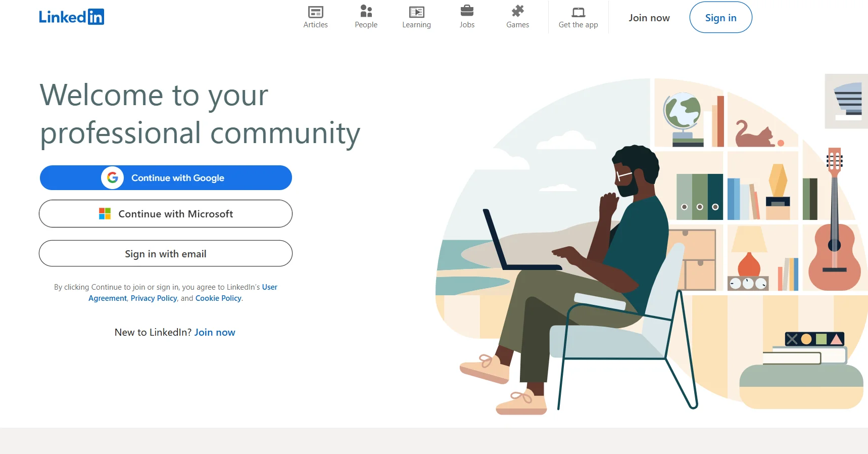
Task: Click the Jobs briefcase icon
Action: [x=467, y=11]
